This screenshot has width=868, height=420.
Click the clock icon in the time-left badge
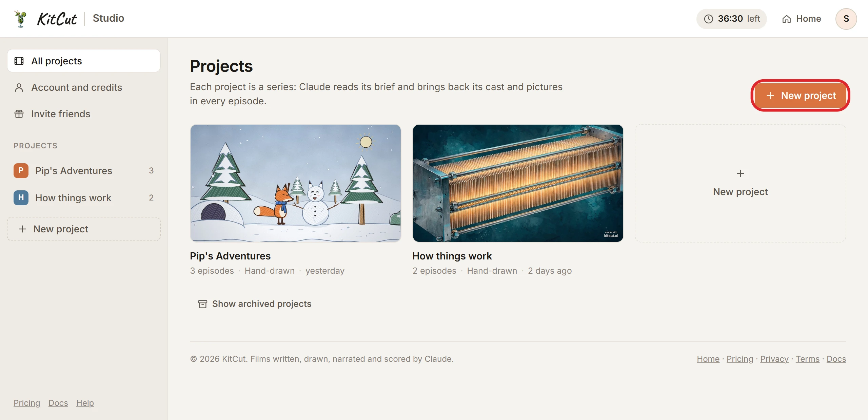(708, 19)
